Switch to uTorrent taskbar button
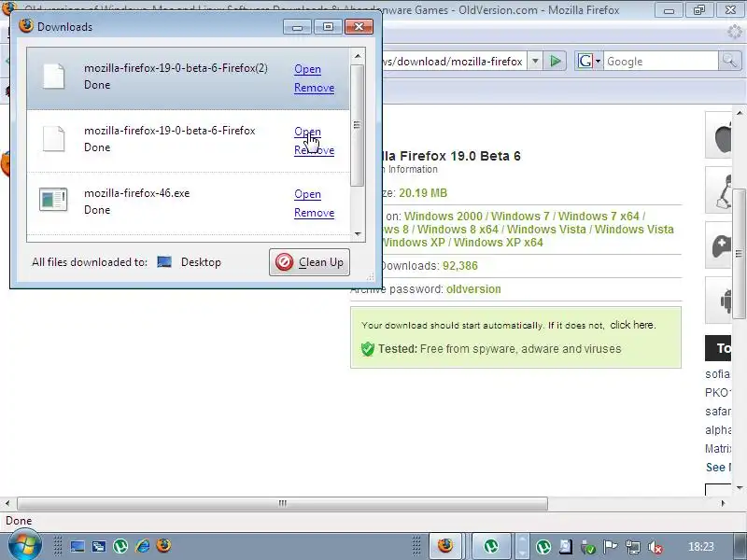Viewport: 747px width, 560px height. 491,546
